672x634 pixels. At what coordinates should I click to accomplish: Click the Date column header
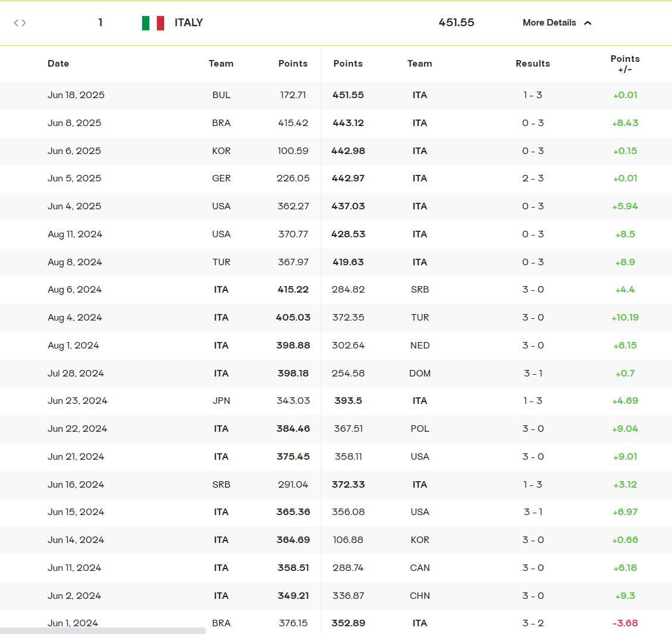(x=58, y=64)
